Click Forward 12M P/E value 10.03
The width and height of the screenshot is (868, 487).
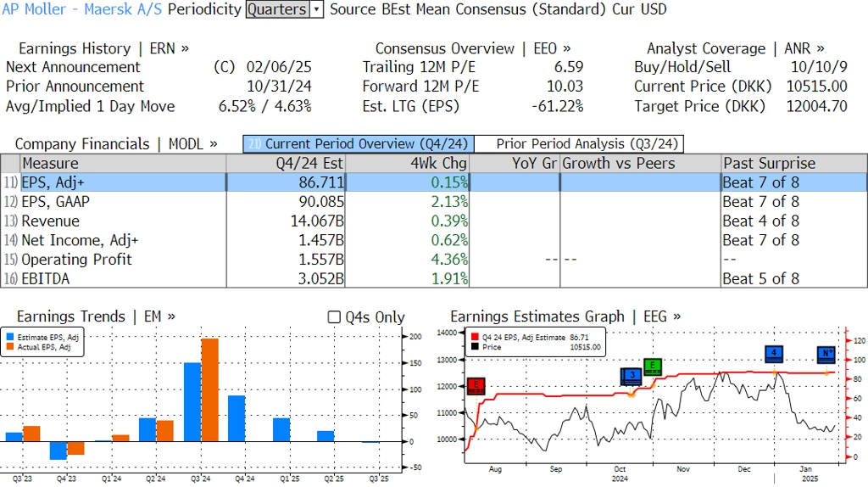coord(565,87)
